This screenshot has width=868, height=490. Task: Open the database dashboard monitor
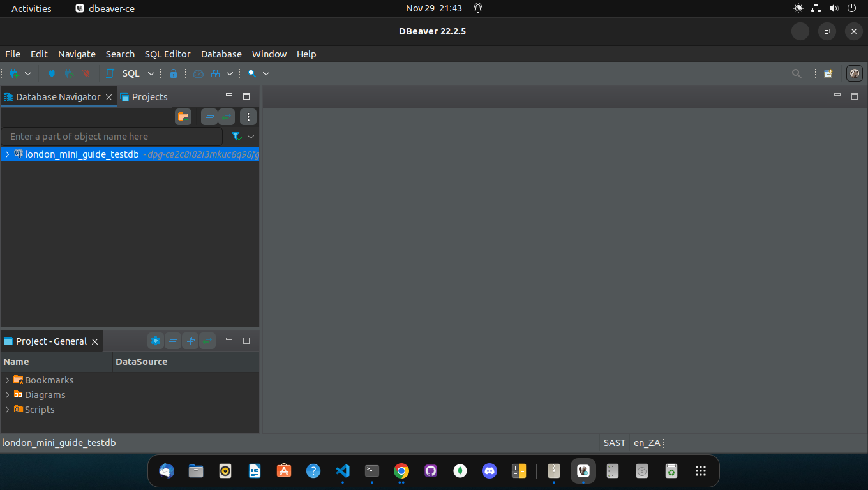198,73
